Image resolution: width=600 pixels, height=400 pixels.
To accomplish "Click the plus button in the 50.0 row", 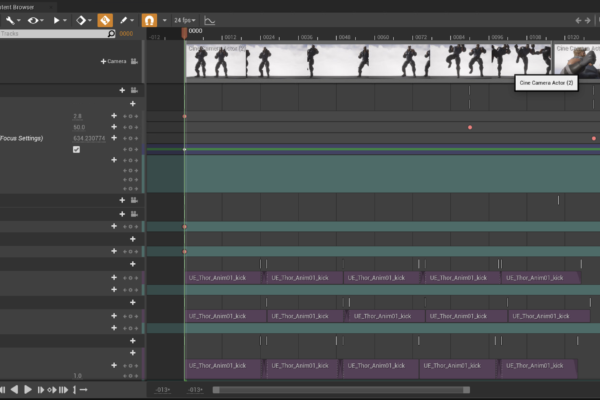I will (x=114, y=127).
